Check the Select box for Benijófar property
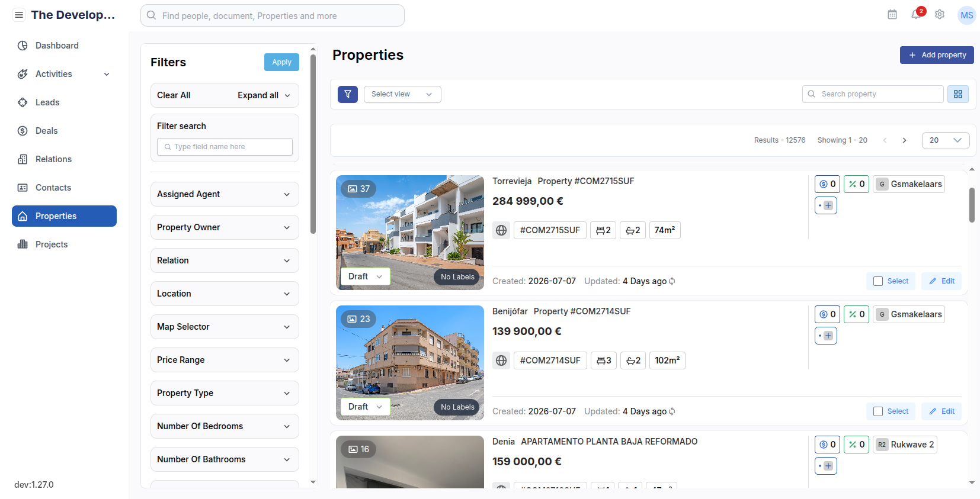 [878, 411]
